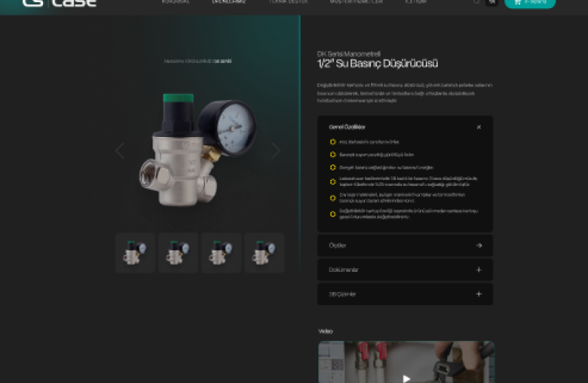This screenshot has width=588, height=383.
Task: Expand the Dokümanlar section
Action: 478,270
